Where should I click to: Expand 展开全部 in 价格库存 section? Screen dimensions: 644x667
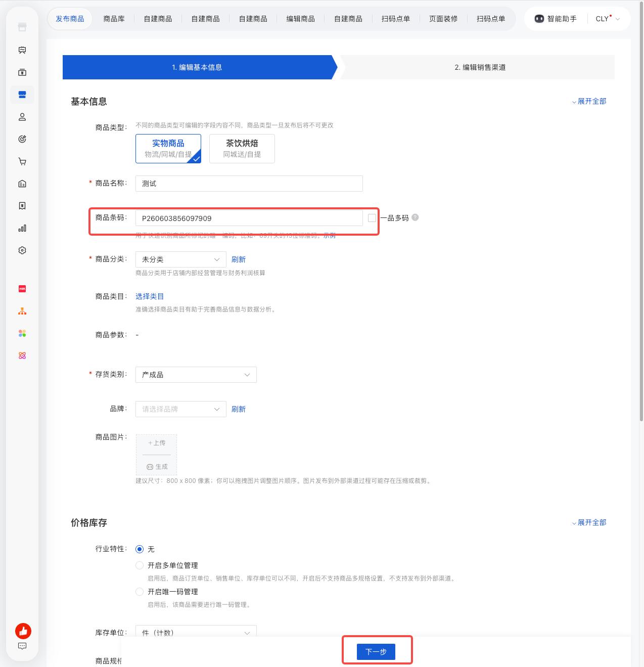(x=589, y=522)
